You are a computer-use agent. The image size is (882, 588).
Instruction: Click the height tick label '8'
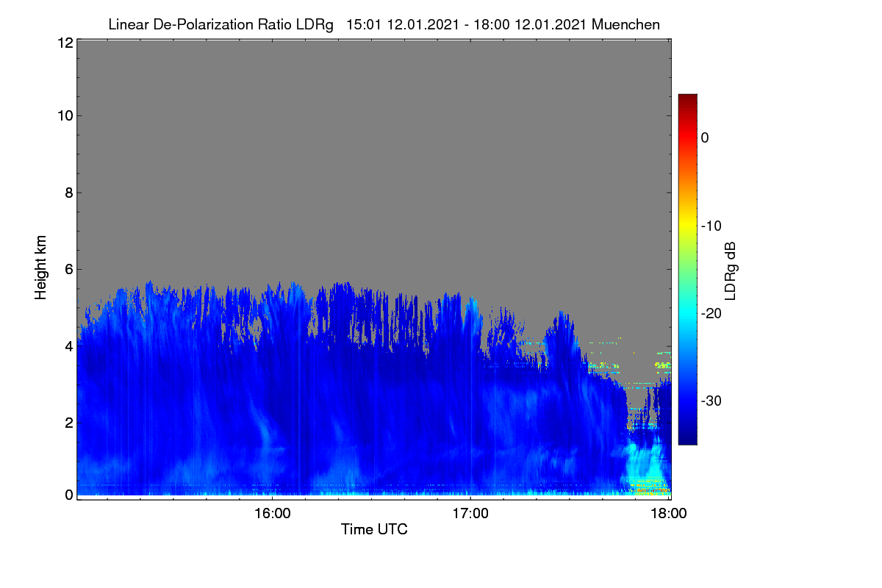tap(68, 193)
